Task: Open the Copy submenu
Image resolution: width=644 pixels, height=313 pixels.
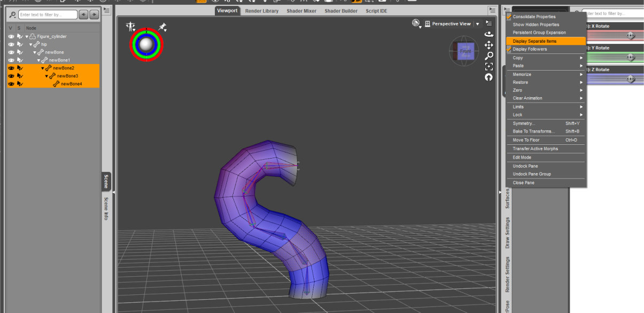Action: pos(546,58)
